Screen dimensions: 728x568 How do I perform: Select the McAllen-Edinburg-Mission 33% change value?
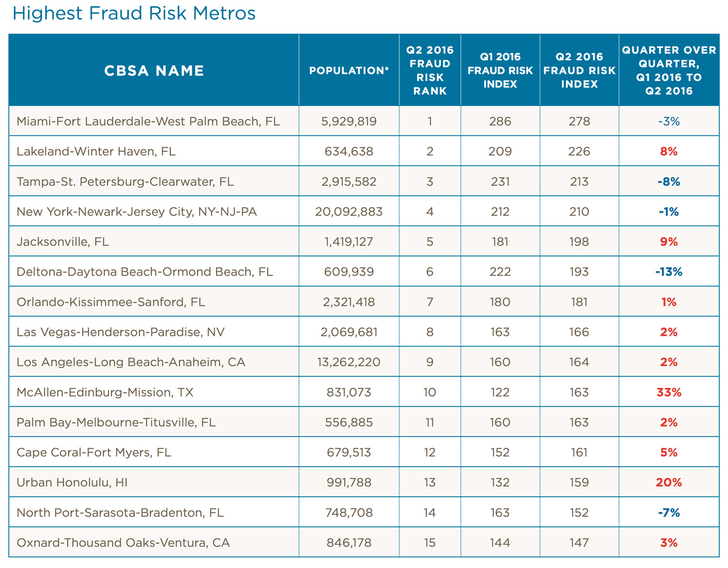[x=670, y=392]
